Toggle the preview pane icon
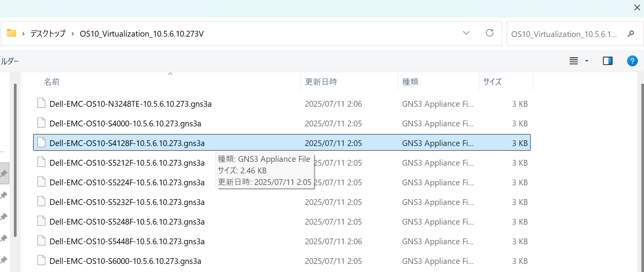 pyautogui.click(x=608, y=61)
